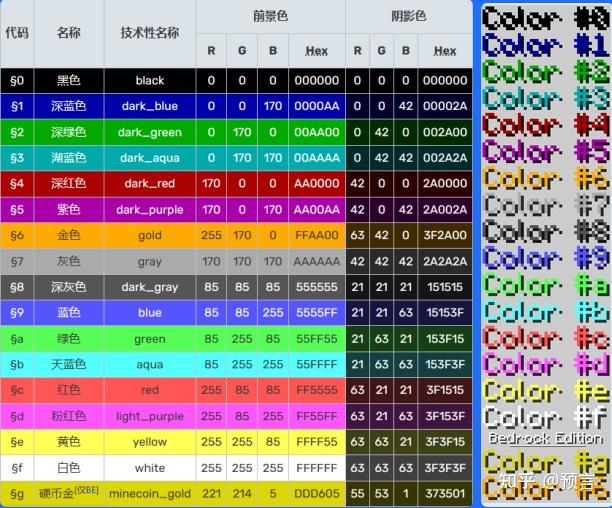This screenshot has height=508, width=612.
Task: Click the Bedrock Edition label in preview image
Action: click(x=546, y=438)
